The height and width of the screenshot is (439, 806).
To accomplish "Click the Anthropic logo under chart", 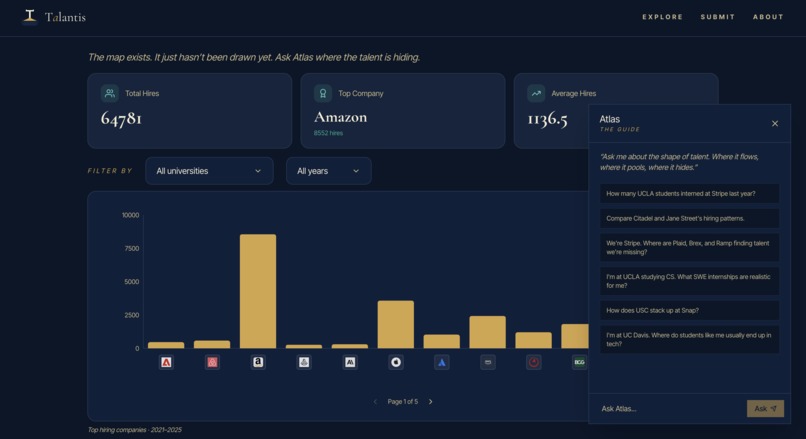I will click(350, 362).
